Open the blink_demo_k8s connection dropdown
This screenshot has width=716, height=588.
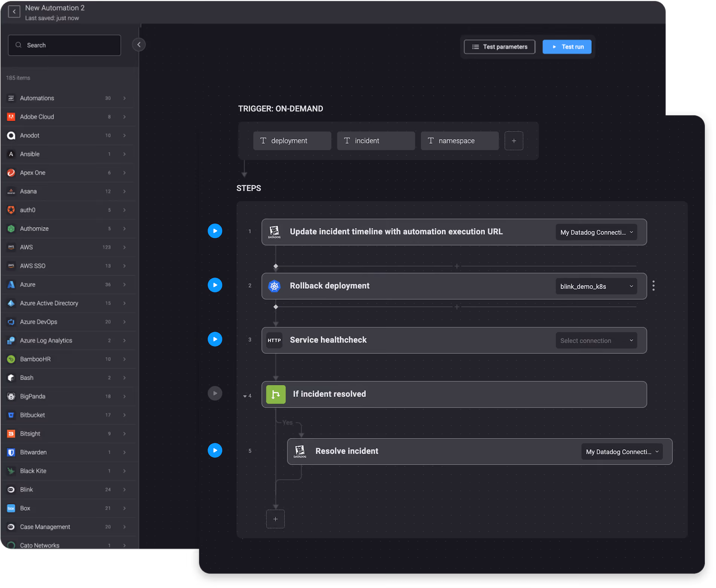(x=596, y=286)
